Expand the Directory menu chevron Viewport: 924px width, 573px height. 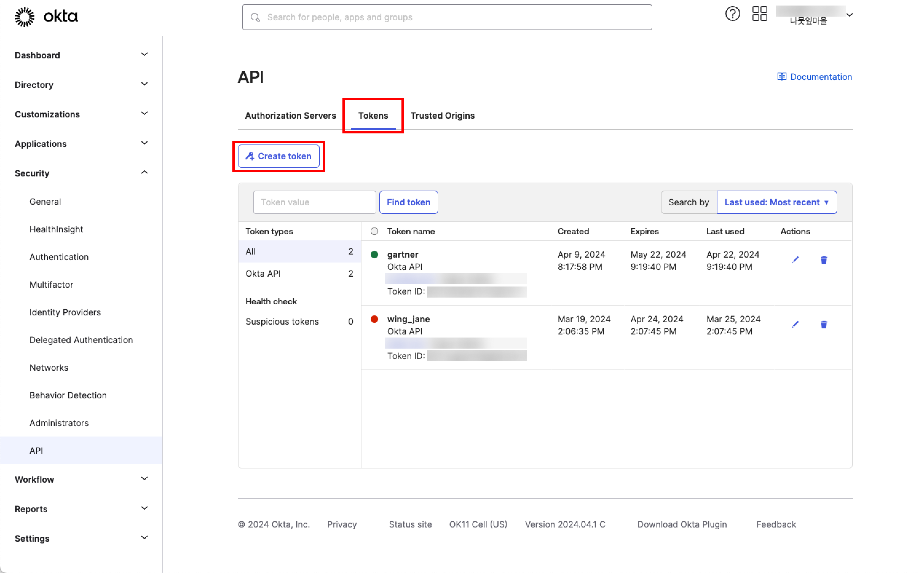[x=144, y=84]
